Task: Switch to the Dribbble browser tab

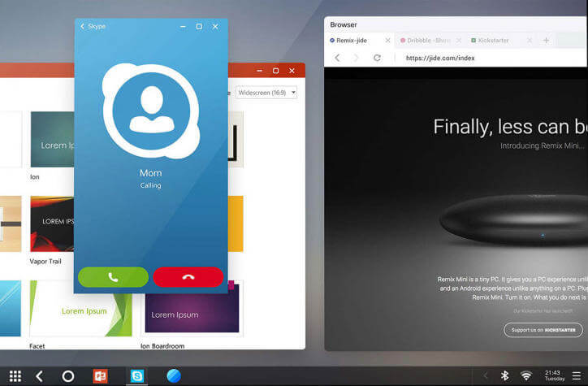Action: point(429,41)
